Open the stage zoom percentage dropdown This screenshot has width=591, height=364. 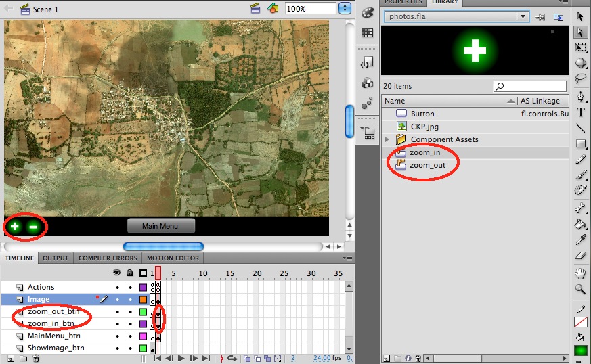coord(345,8)
